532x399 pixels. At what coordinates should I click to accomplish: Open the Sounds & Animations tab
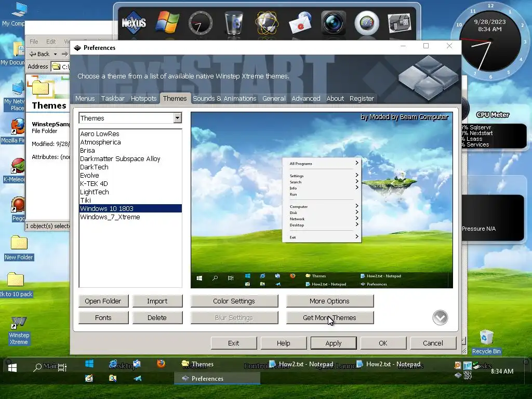pos(224,98)
